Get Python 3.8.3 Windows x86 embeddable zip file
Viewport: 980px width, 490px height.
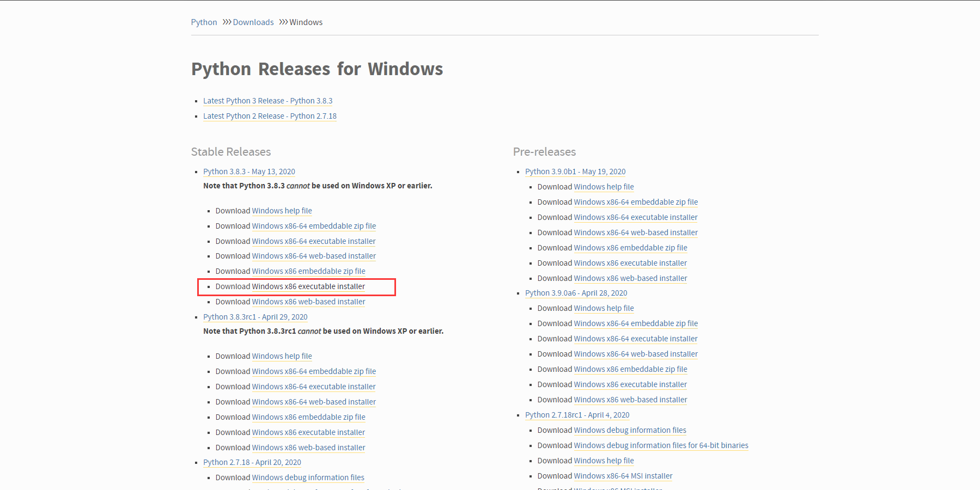tap(308, 271)
